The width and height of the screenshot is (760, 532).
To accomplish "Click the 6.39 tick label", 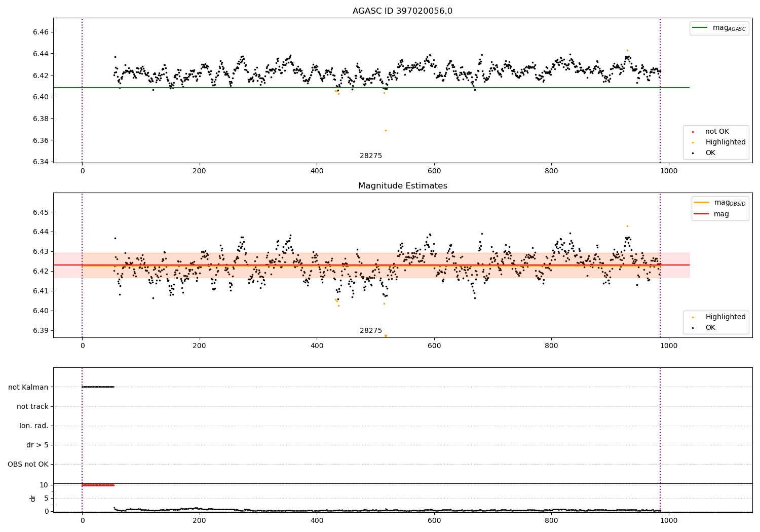I will pyautogui.click(x=40, y=330).
